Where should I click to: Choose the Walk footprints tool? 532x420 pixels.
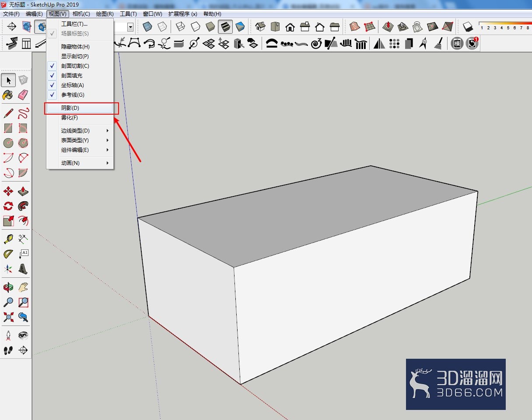[8, 350]
